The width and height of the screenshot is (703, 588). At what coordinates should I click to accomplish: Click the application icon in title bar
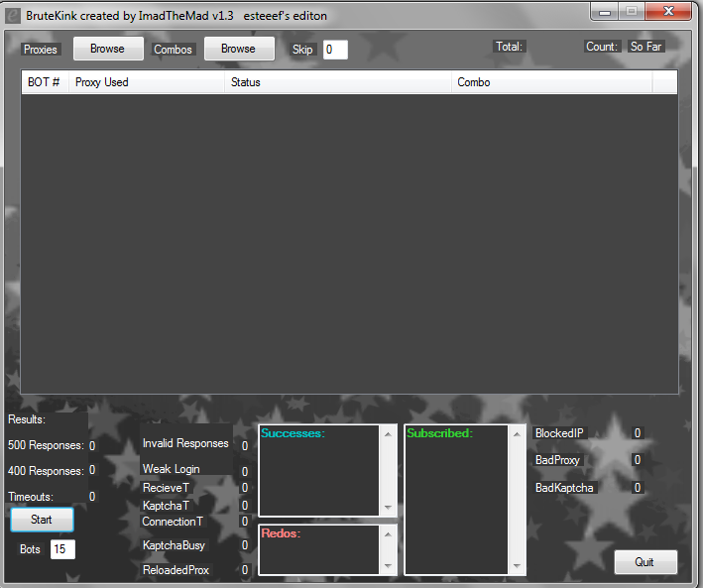point(13,16)
